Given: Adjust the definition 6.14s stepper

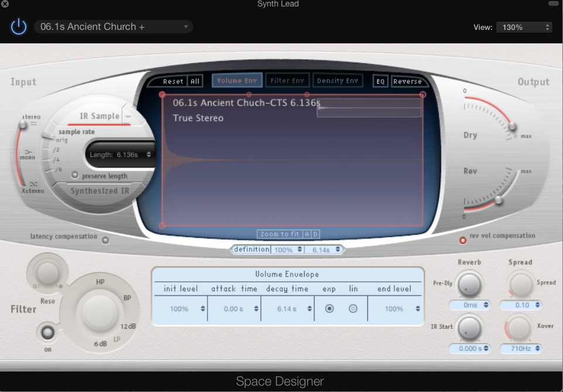Looking at the screenshot, I should 337,249.
